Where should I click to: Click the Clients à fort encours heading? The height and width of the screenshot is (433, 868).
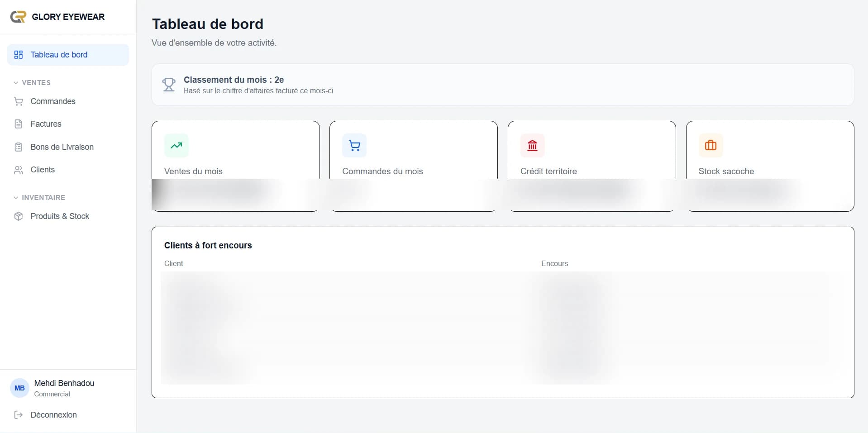[208, 245]
